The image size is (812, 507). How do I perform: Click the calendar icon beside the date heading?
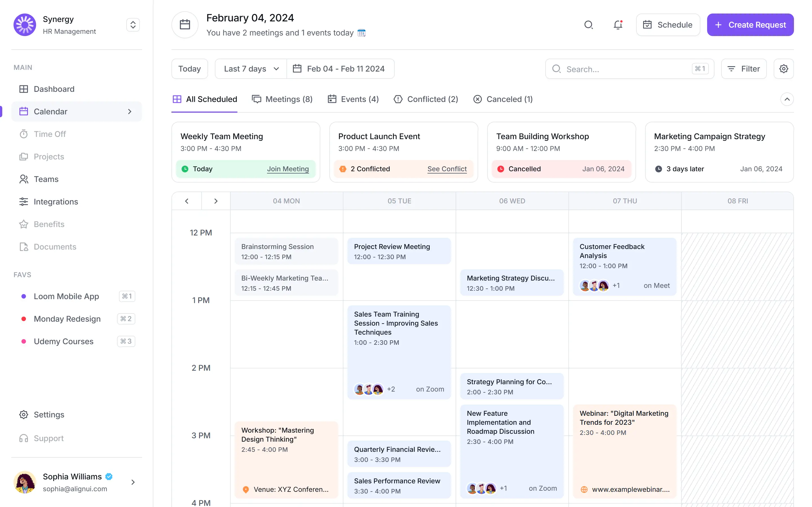click(x=185, y=25)
